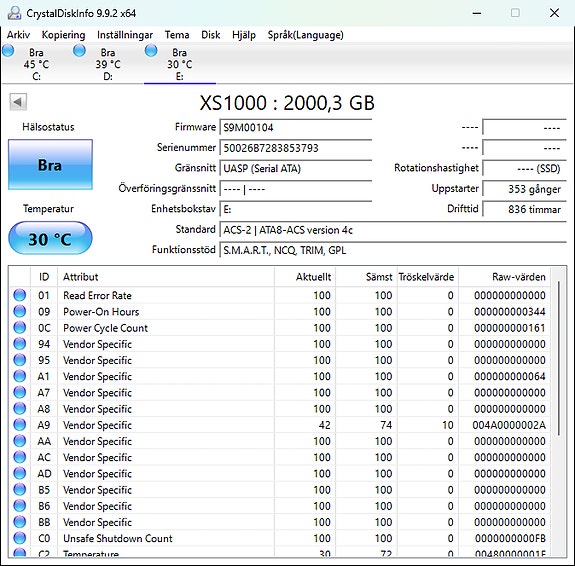Click the Drifttid field 836 timmar

pos(524,209)
